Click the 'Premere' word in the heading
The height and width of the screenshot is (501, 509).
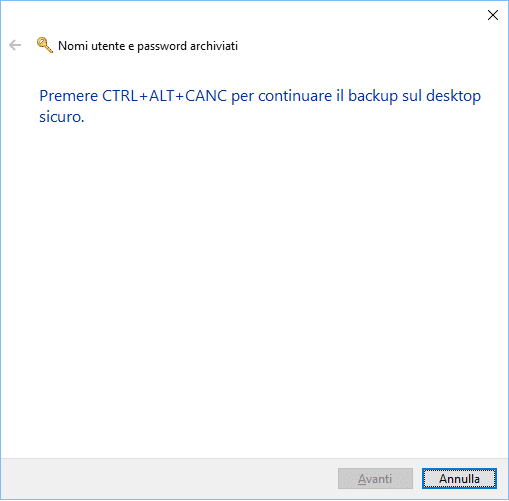point(69,96)
